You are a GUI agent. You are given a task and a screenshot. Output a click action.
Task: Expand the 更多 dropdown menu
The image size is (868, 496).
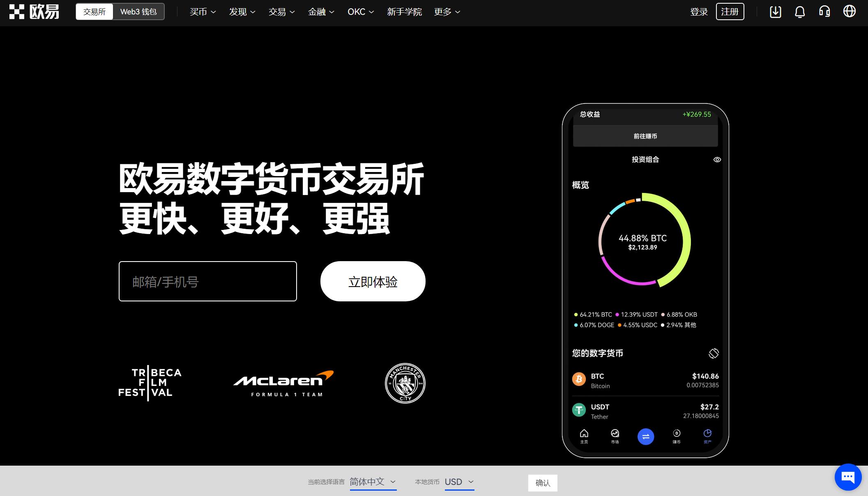click(x=447, y=12)
